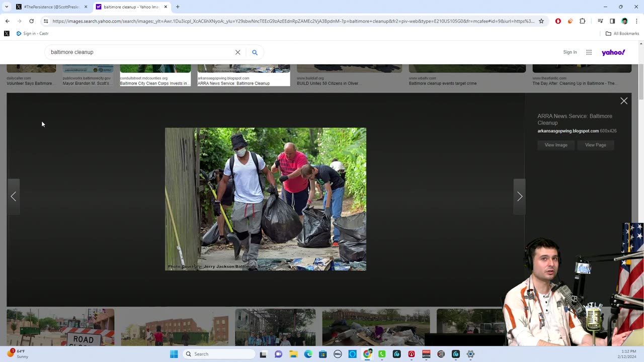
Task: View site information icon in address bar
Action: 46,21
